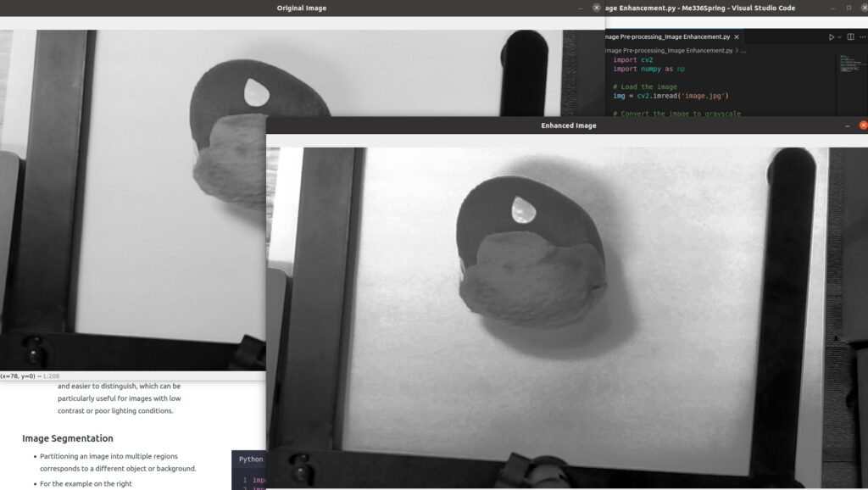868x490 pixels.
Task: Click the 'For the example on the right' bullet
Action: (86, 483)
